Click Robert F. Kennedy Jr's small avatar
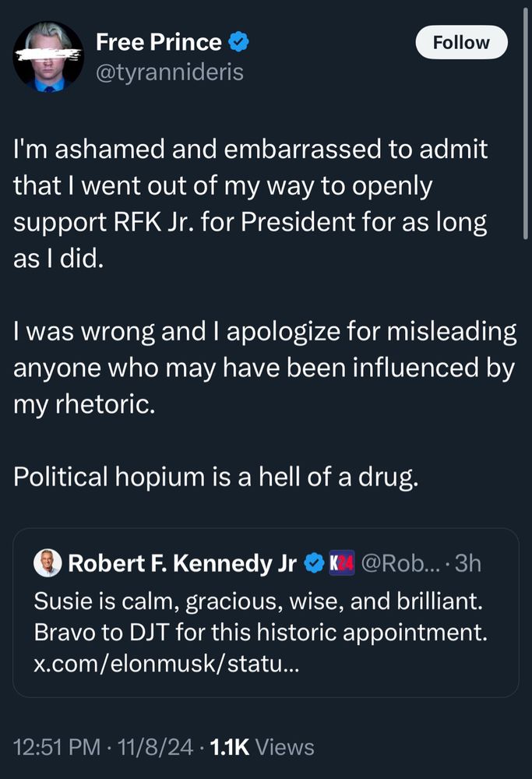The height and width of the screenshot is (779, 532). (x=48, y=563)
